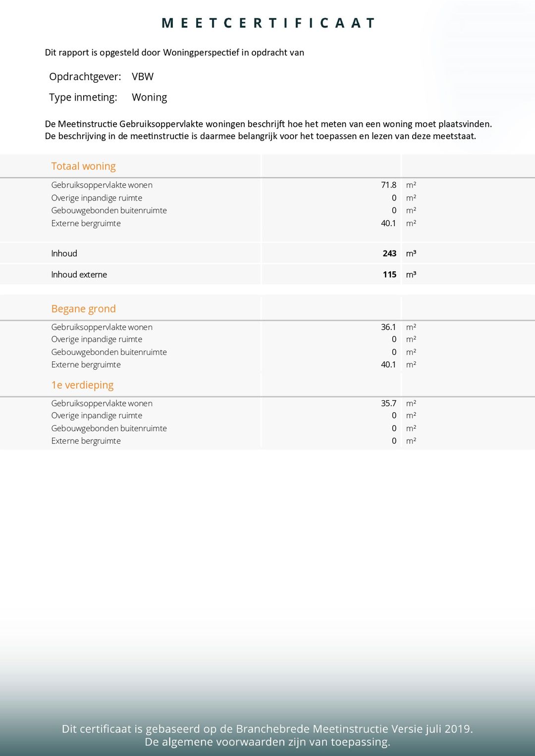535x756 pixels.
Task: Select the Totaal woning section heading
Action: (83, 166)
